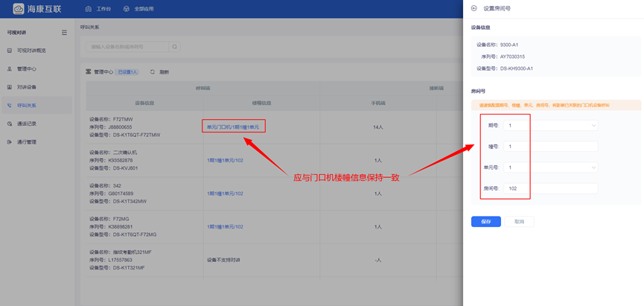This screenshot has height=306, width=644.
Task: Click the 单元门口机/1期1幢1单元 link
Action: tap(233, 127)
